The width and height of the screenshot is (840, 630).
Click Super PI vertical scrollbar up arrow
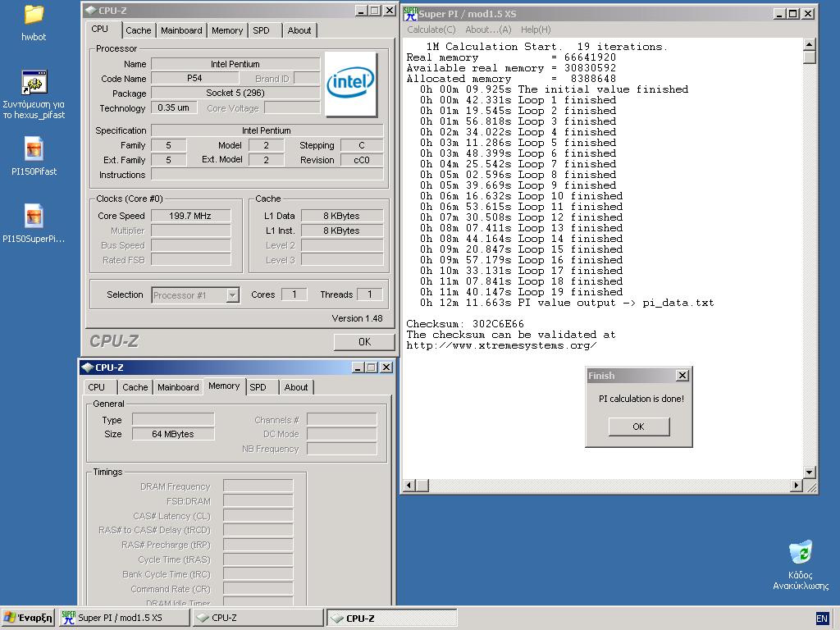(x=809, y=44)
